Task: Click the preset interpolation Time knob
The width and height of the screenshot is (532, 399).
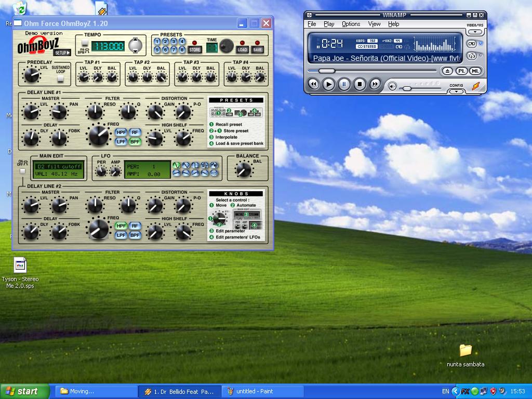Action: pos(227,46)
